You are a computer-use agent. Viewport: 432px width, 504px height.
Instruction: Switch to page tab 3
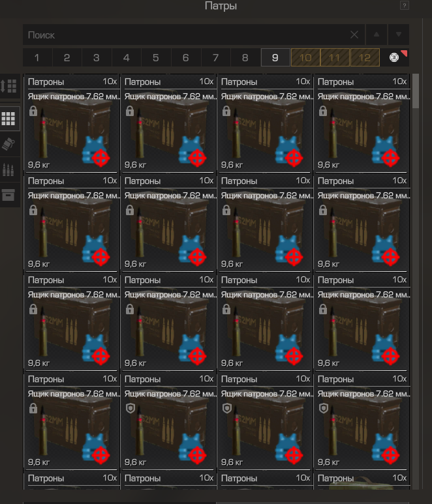pyautogui.click(x=97, y=57)
